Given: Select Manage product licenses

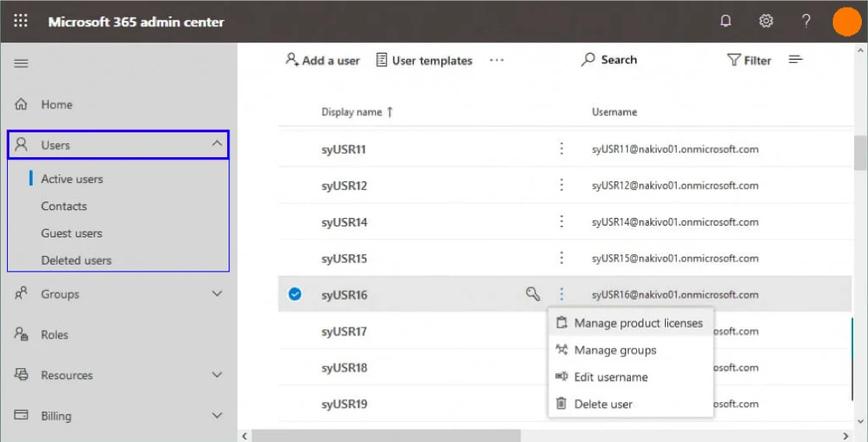Looking at the screenshot, I should pyautogui.click(x=631, y=323).
